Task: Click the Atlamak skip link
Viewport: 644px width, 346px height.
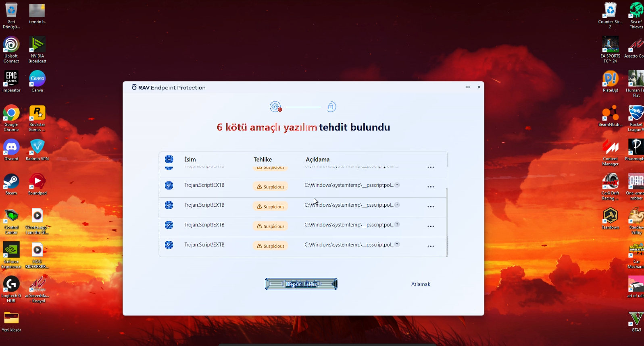Action: click(x=421, y=284)
